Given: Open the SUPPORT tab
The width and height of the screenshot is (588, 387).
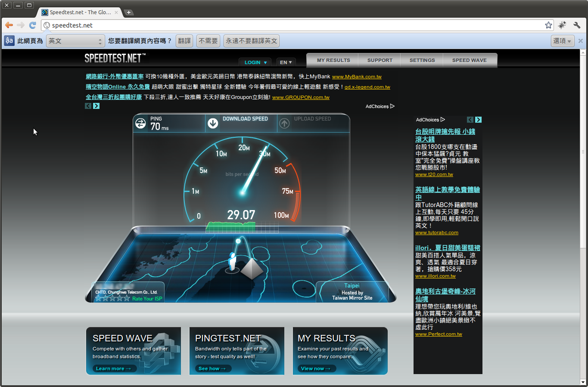Looking at the screenshot, I should click(x=380, y=60).
